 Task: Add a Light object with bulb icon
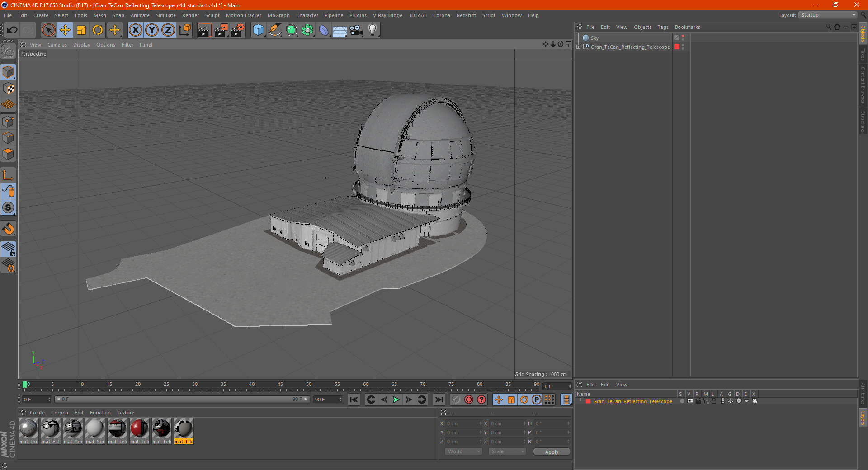[x=372, y=30]
